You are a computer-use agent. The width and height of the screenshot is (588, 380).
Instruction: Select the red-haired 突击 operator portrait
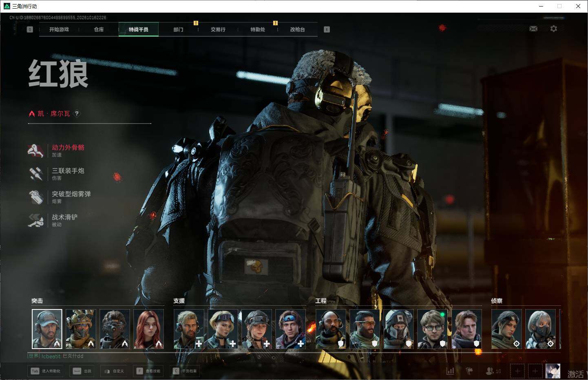[148, 329]
